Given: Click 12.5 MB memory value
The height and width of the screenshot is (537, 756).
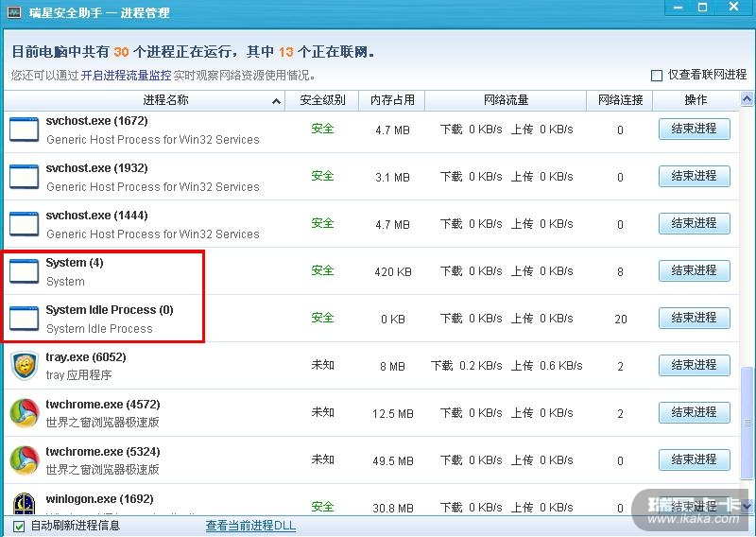Looking at the screenshot, I should click(x=393, y=414).
